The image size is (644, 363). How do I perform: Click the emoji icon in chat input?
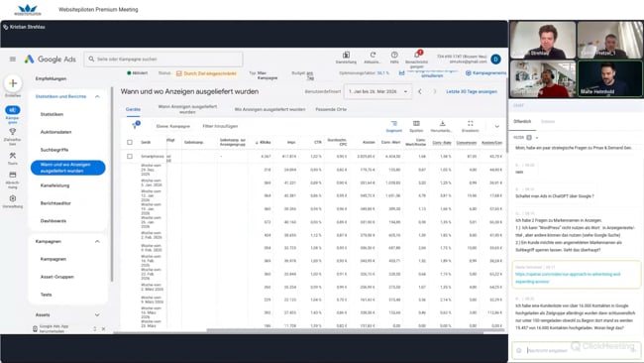click(519, 351)
